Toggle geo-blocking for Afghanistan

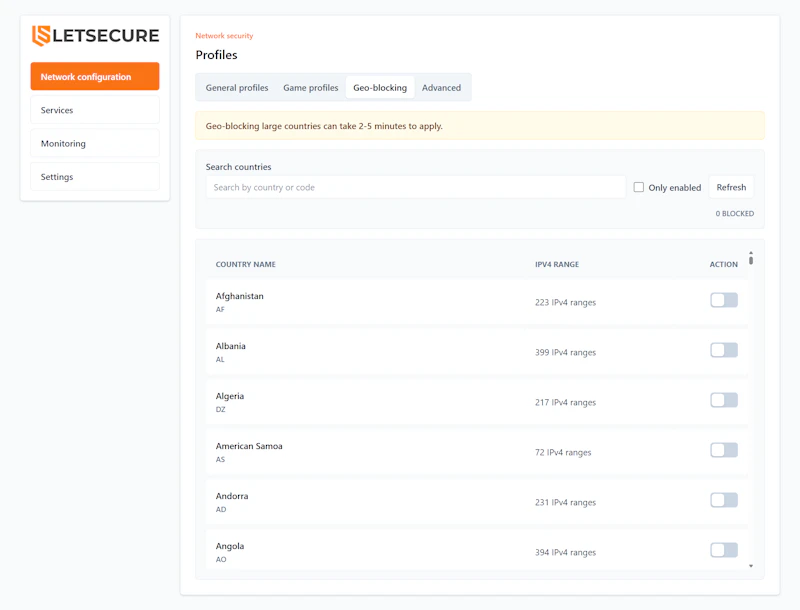(724, 300)
